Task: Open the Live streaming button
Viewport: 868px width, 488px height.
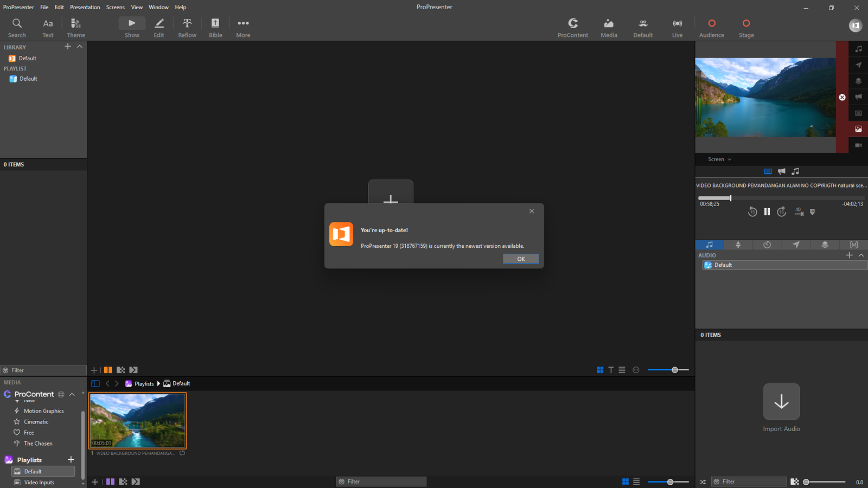Action: coord(678,28)
